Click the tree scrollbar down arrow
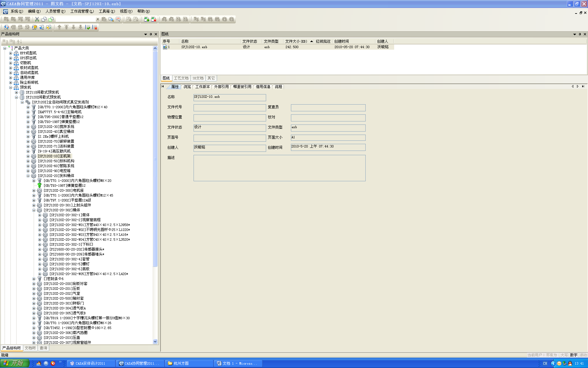 coord(155,341)
